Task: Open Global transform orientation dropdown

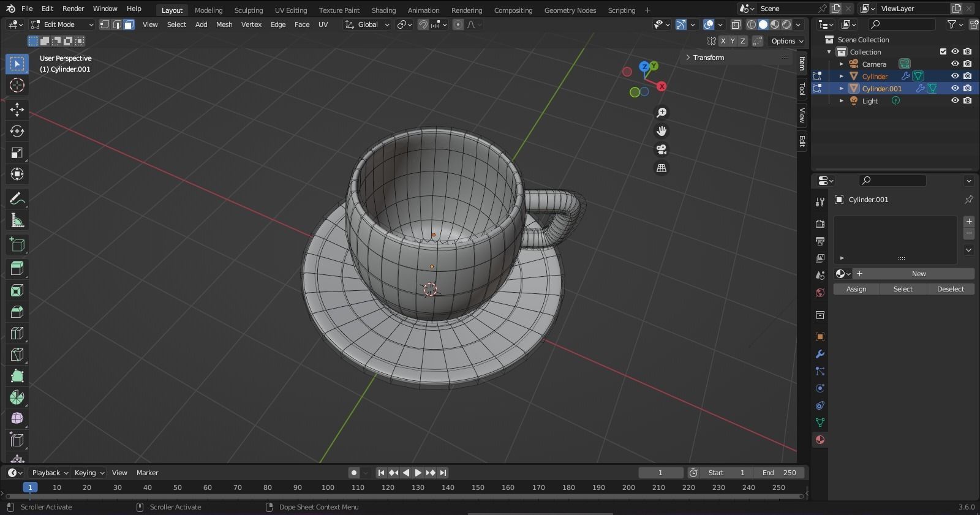Action: (x=367, y=24)
